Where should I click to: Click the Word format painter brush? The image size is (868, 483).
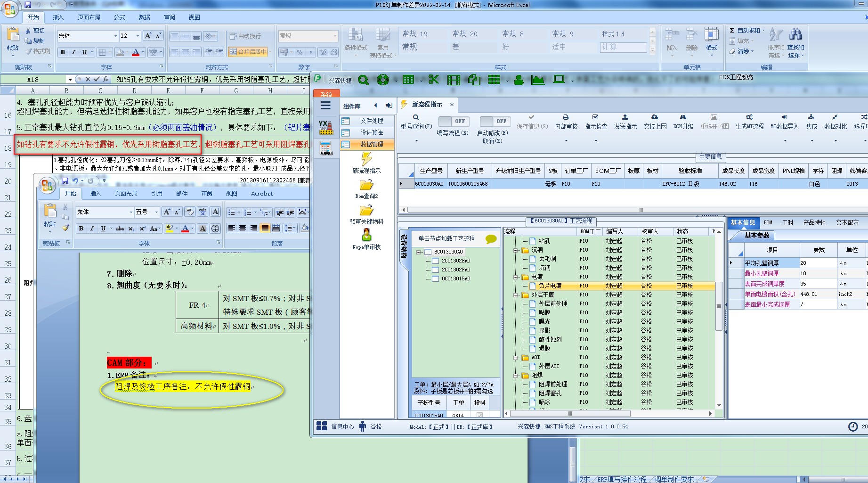pyautogui.click(x=66, y=228)
